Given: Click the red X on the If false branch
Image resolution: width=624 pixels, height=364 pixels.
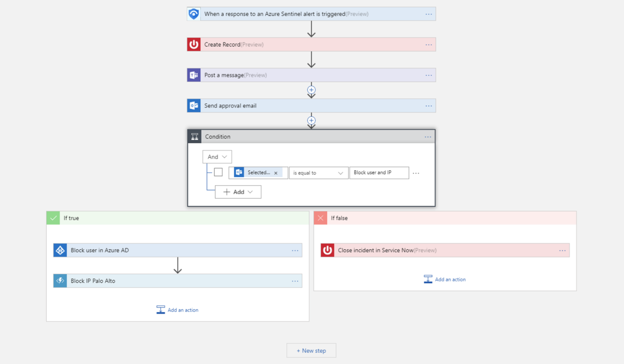Looking at the screenshot, I should 320,218.
